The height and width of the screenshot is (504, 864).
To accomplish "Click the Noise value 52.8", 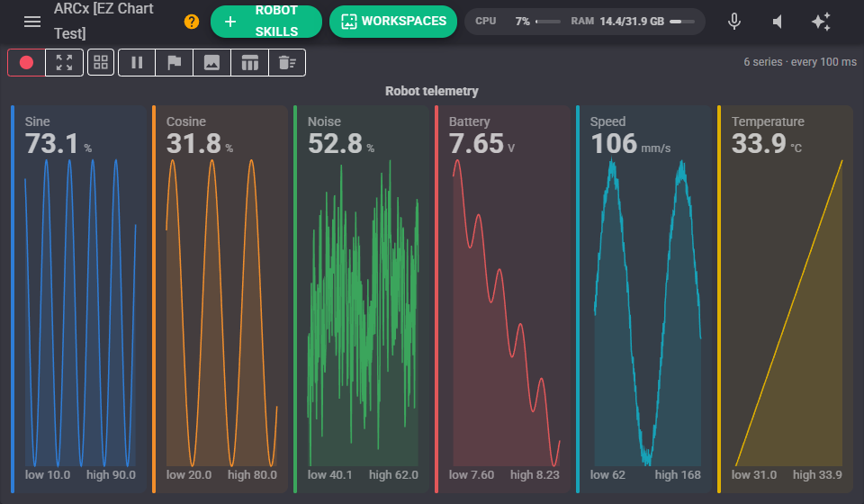I will click(335, 144).
